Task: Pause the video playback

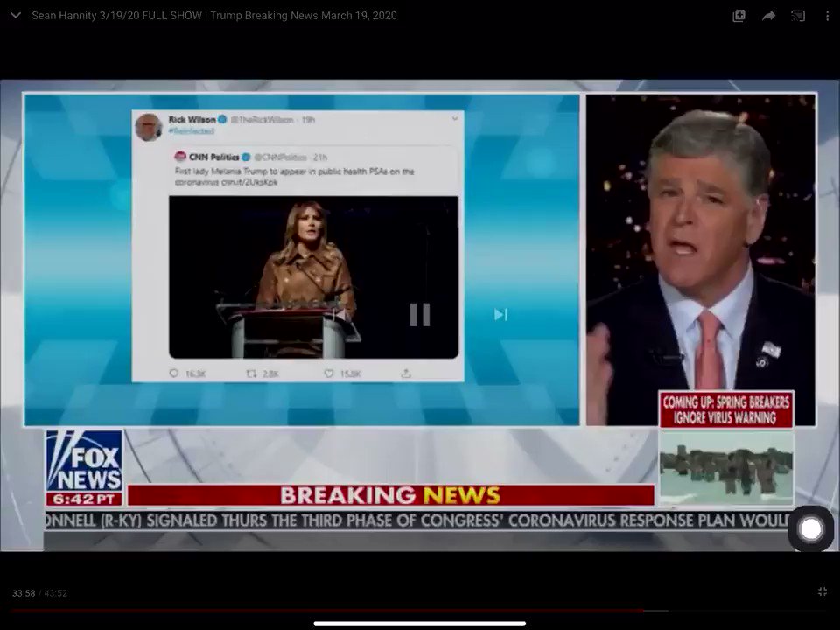Action: [x=419, y=314]
